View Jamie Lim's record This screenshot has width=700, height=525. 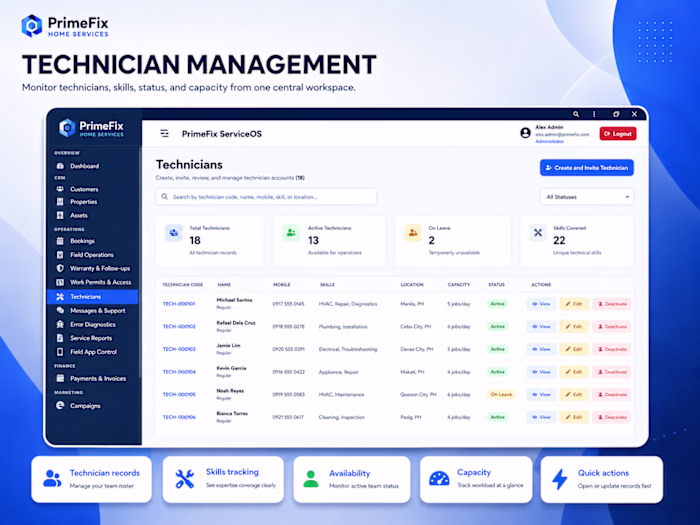point(541,349)
